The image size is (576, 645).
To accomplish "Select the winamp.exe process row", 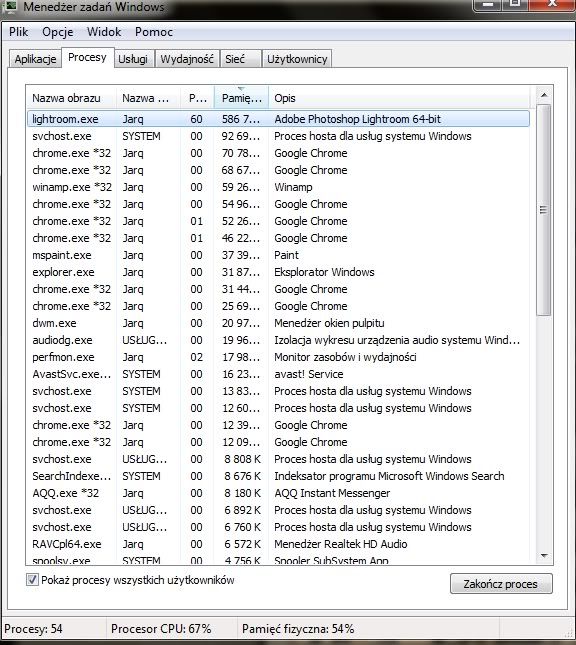I will point(278,187).
